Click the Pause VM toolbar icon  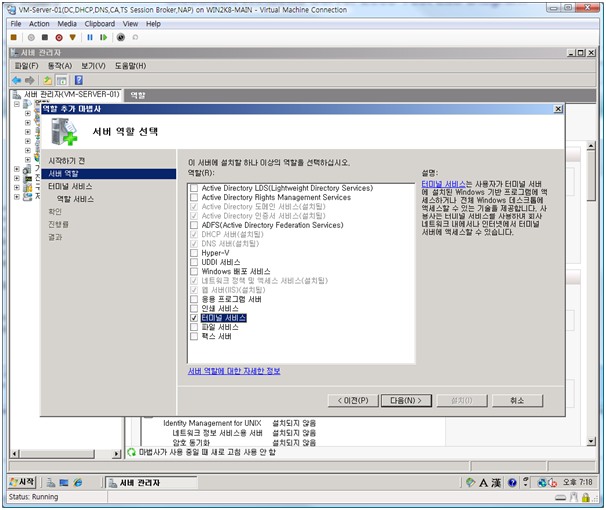click(x=90, y=37)
